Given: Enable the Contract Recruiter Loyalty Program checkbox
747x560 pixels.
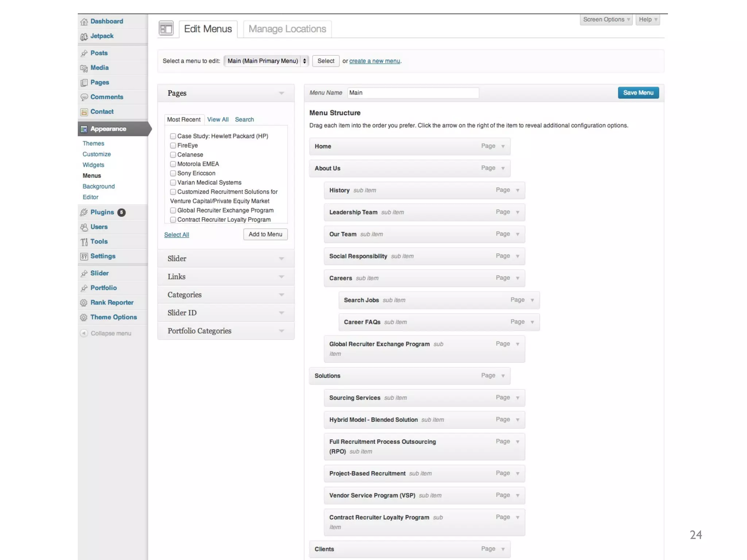Looking at the screenshot, I should click(x=173, y=219).
